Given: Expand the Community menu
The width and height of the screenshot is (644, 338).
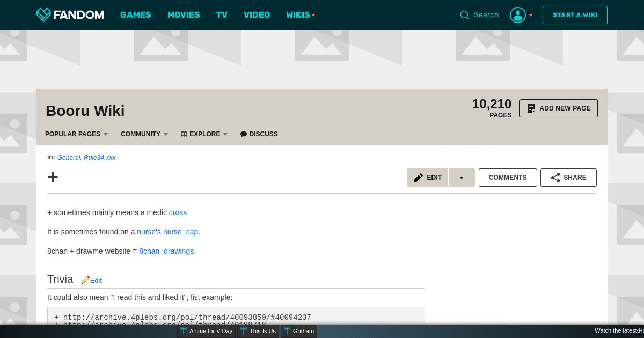Looking at the screenshot, I should pyautogui.click(x=166, y=134).
